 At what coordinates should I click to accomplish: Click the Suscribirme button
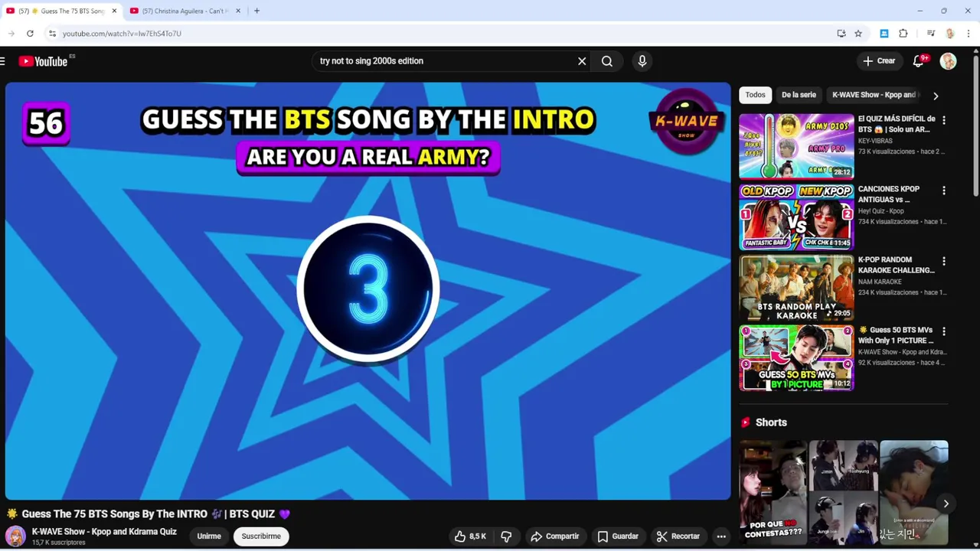click(261, 536)
